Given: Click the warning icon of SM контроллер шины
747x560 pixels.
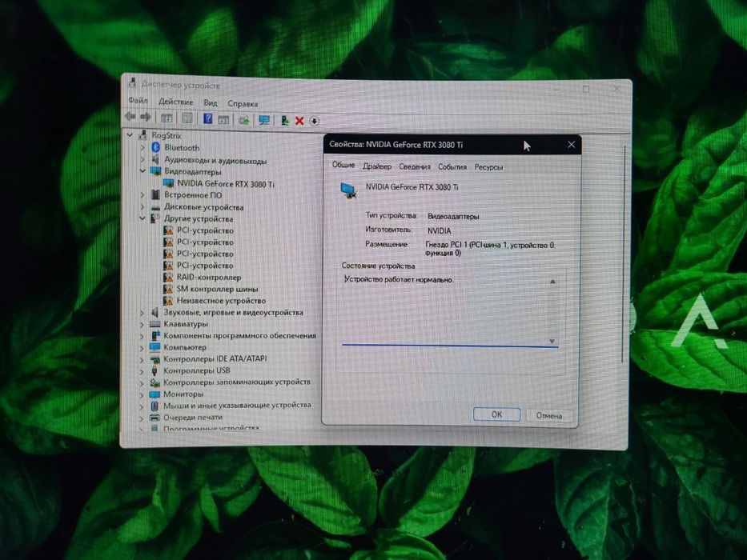Looking at the screenshot, I should pyautogui.click(x=168, y=289).
